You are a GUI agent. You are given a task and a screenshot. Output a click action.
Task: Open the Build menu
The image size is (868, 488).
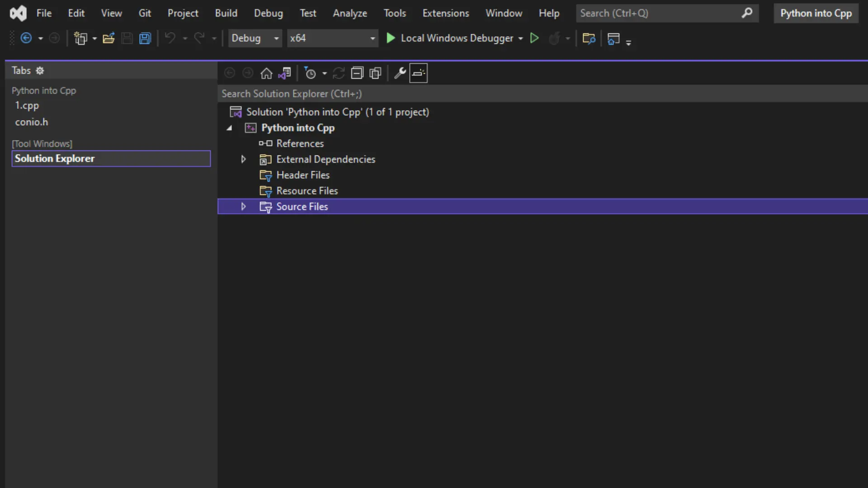tap(226, 14)
